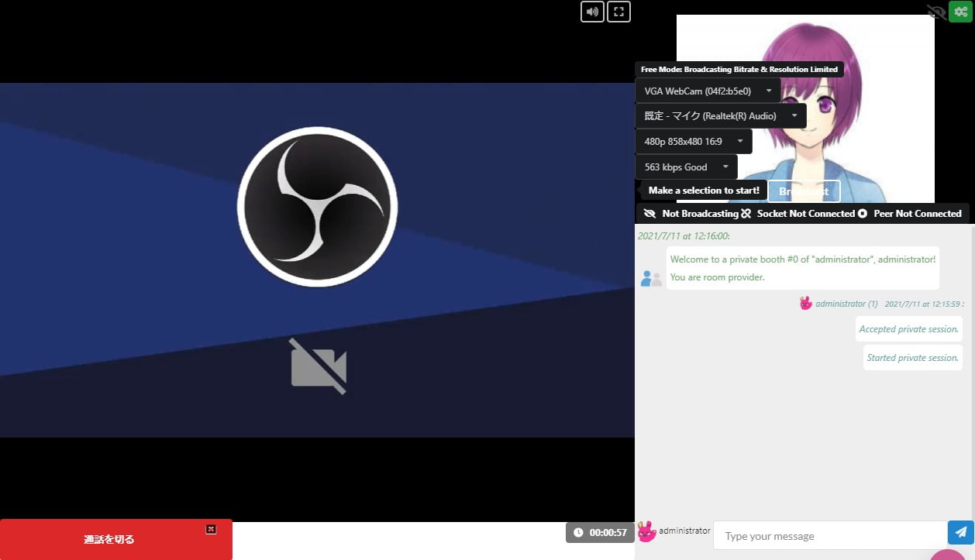Click the Socket Not Connected status indicator

[x=798, y=214]
